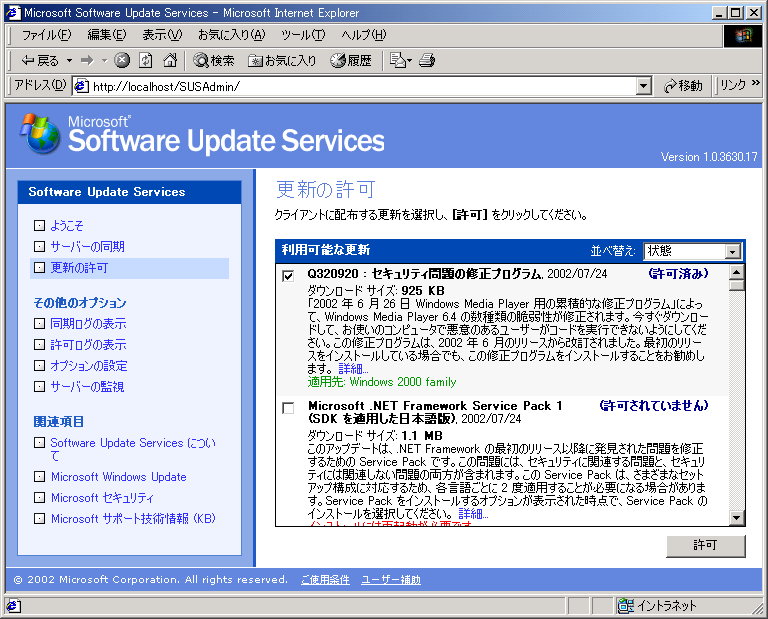Check the .NET Framework Service Pack 1 checkbox
Screen dimensions: 768x619
[x=288, y=408]
